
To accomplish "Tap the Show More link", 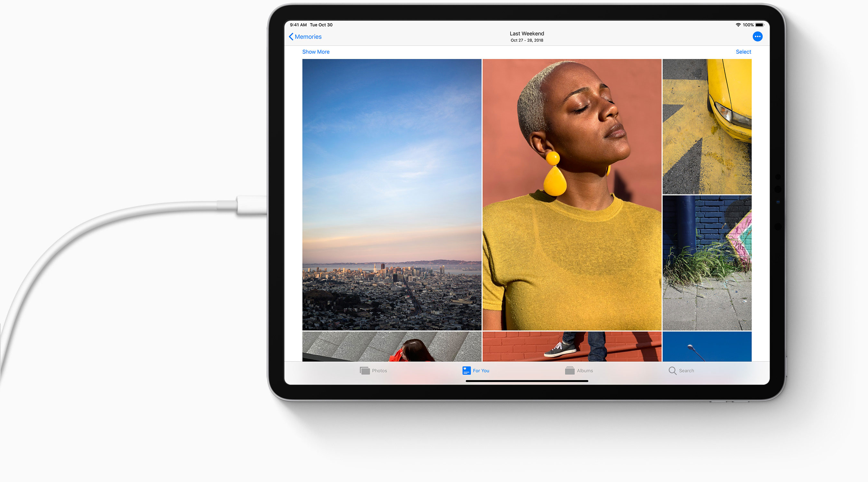I will (x=316, y=52).
